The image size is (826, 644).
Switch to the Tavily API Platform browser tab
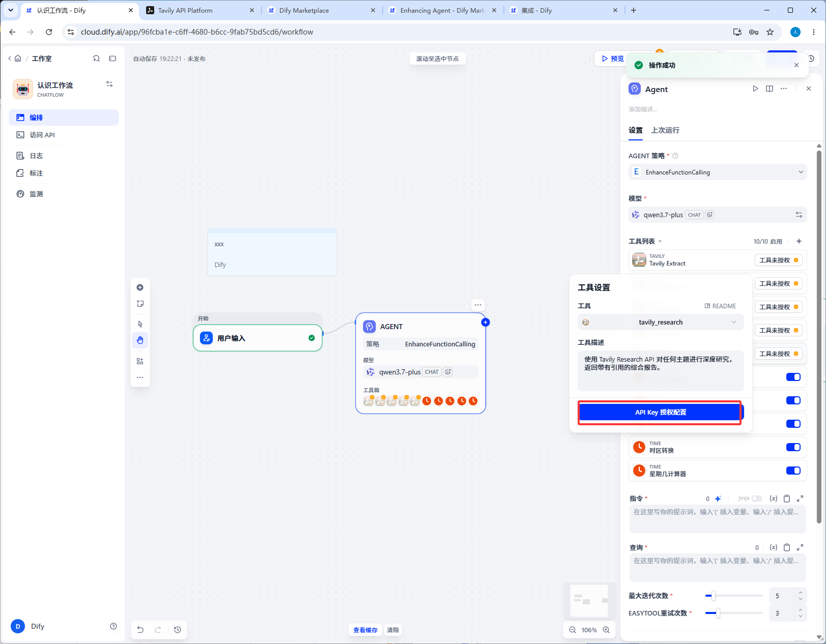200,10
